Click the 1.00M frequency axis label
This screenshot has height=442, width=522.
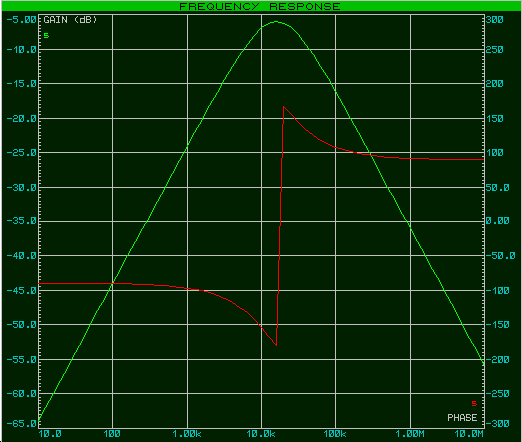click(410, 434)
